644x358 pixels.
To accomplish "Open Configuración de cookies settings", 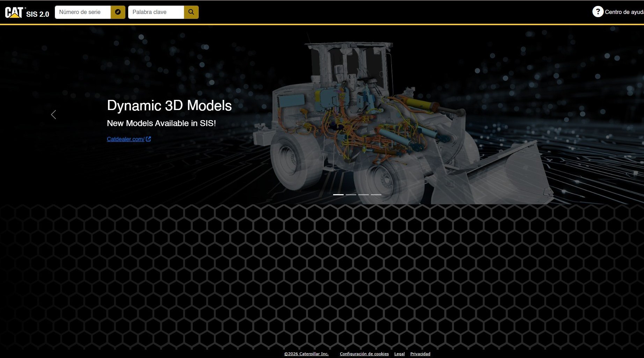I will (364, 354).
